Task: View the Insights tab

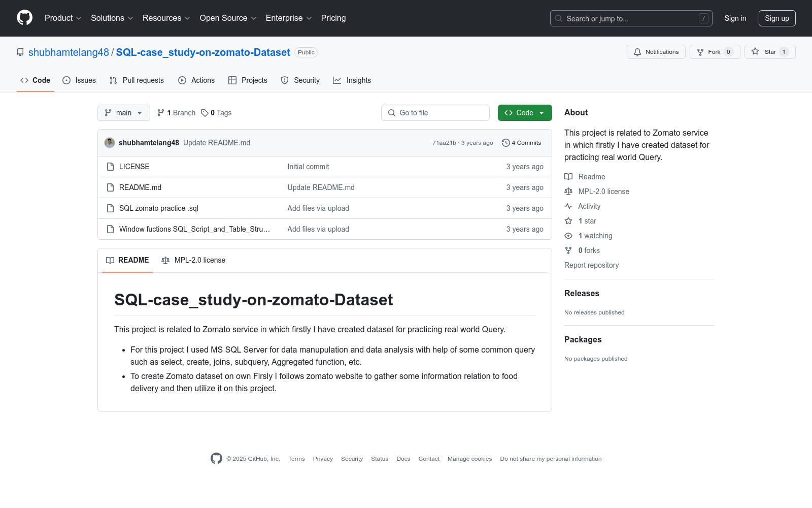Action: (x=352, y=80)
